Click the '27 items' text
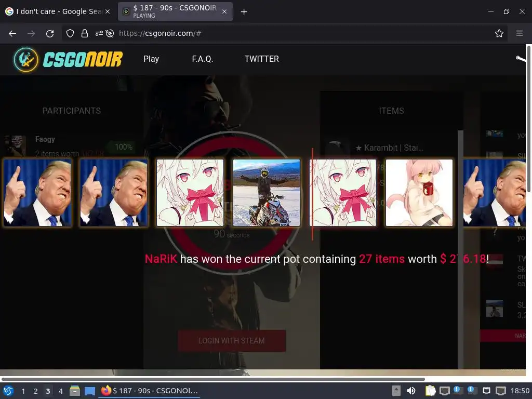The width and height of the screenshot is (532, 399). (382, 259)
